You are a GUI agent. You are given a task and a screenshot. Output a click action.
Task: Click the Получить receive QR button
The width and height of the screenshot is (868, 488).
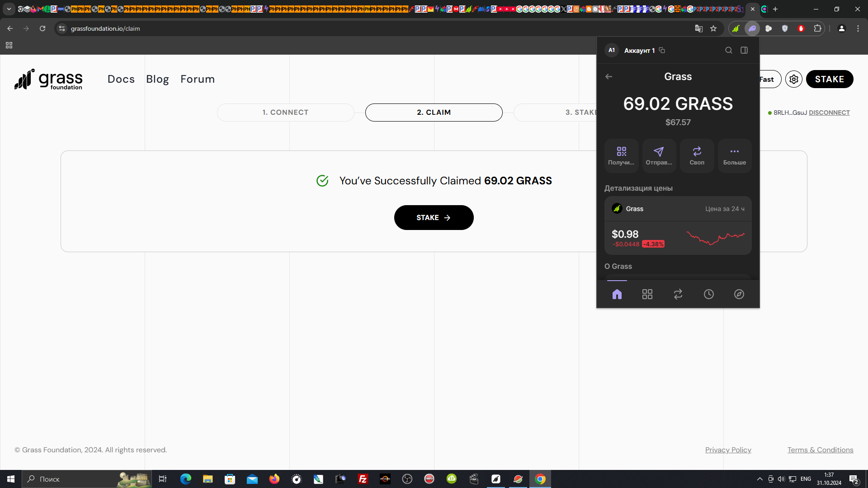(x=621, y=155)
